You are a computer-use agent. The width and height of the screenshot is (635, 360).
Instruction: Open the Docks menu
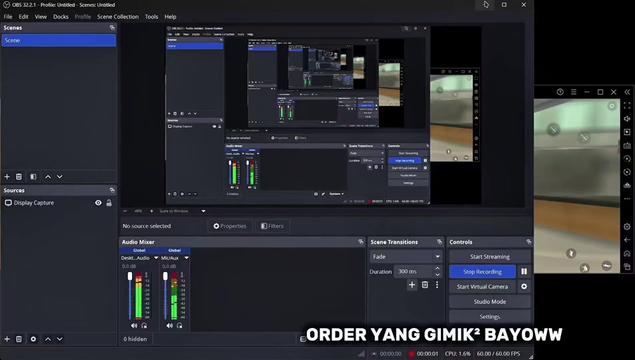pos(60,17)
